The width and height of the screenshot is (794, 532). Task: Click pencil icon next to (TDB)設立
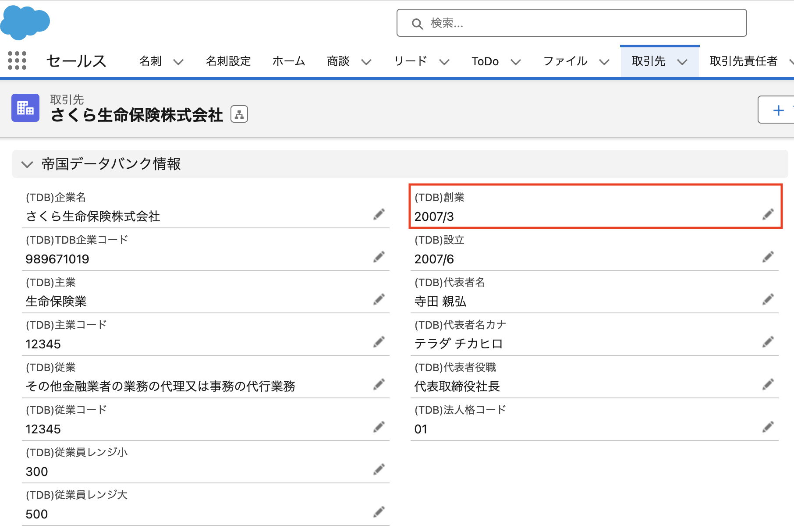click(768, 257)
